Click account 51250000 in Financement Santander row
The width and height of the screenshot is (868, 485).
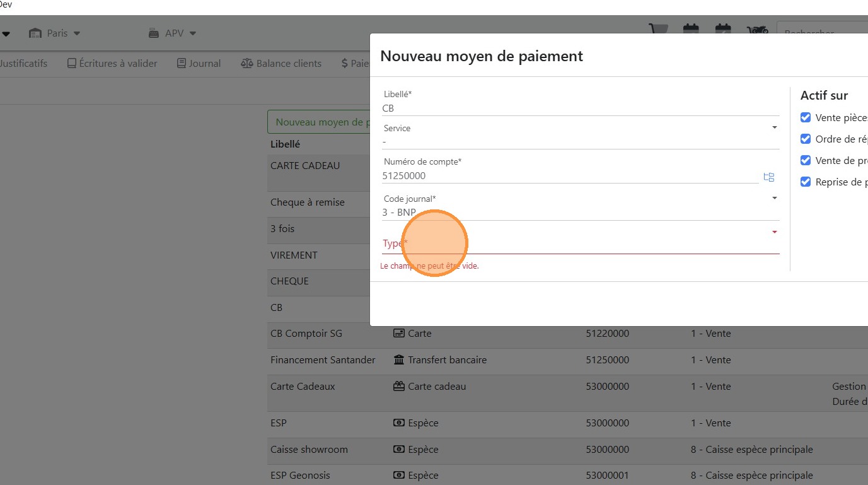pyautogui.click(x=607, y=360)
